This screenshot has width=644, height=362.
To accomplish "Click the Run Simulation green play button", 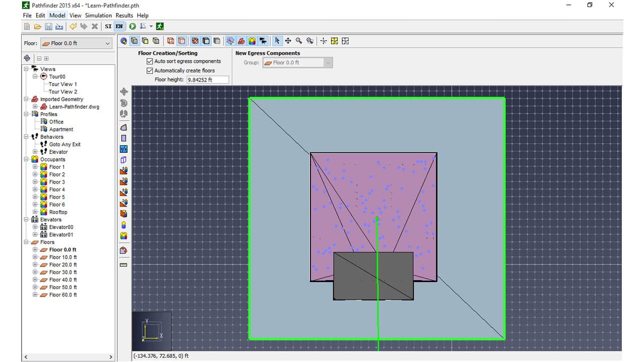I will [133, 26].
